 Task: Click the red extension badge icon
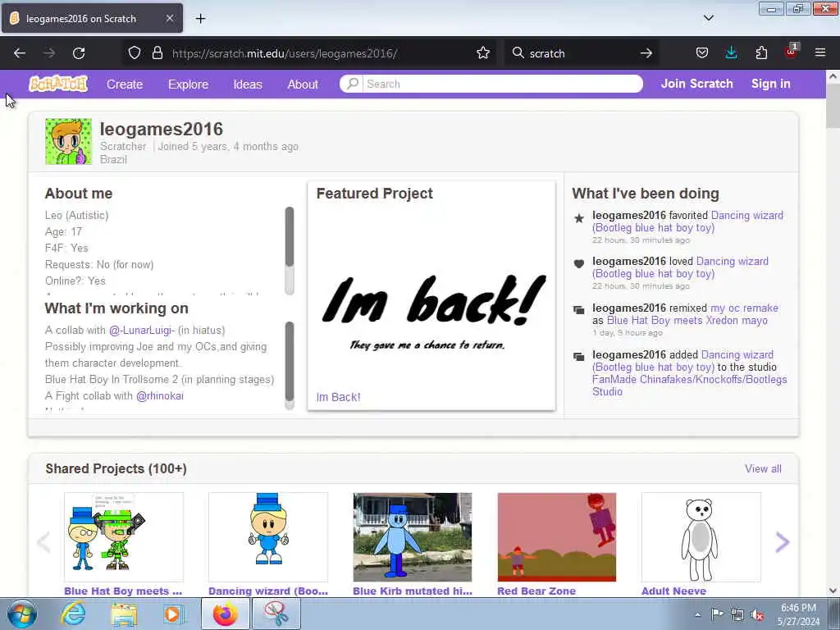[792, 52]
